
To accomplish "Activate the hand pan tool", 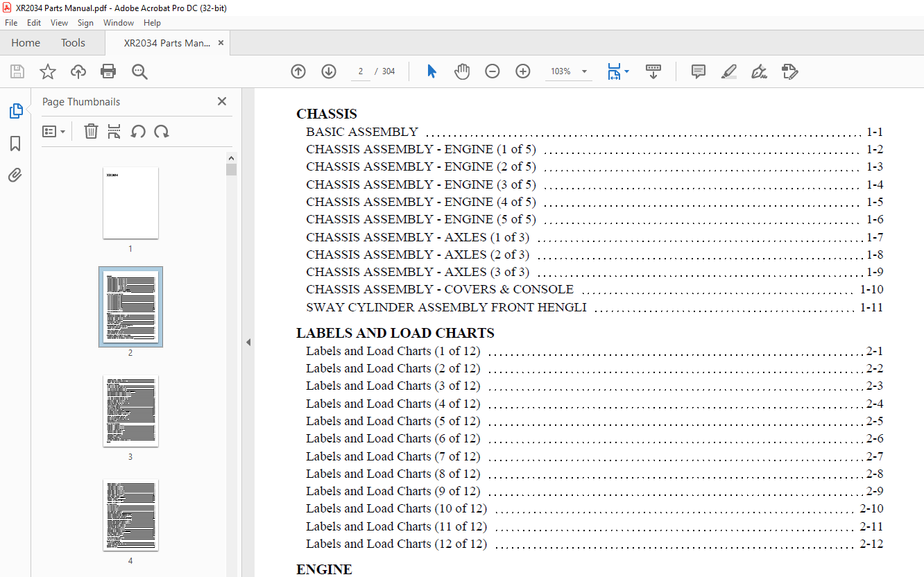I will (x=462, y=71).
